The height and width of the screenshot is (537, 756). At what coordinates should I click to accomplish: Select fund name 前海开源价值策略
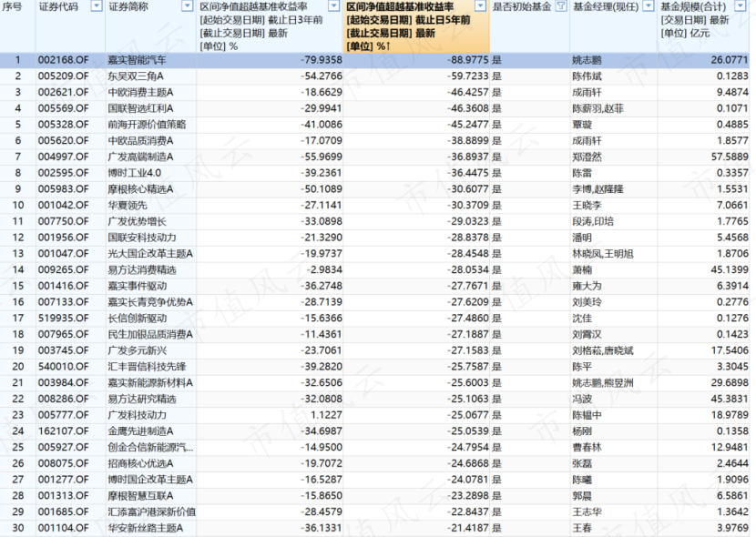[147, 125]
